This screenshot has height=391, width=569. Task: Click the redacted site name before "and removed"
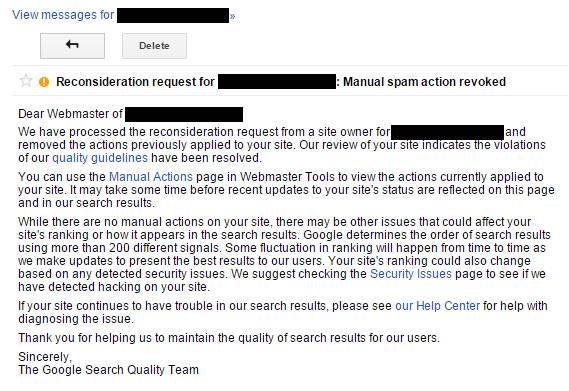coord(447,132)
